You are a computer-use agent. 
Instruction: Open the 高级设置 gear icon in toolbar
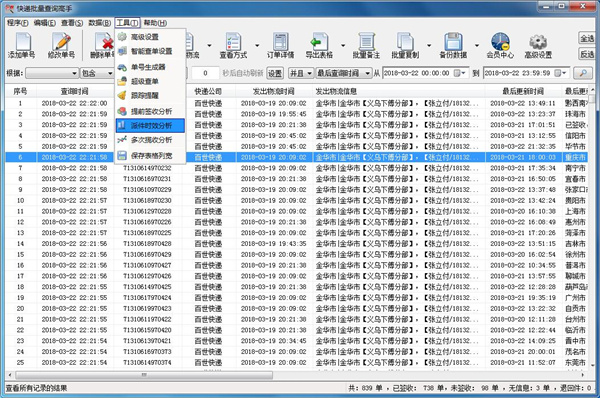click(538, 41)
